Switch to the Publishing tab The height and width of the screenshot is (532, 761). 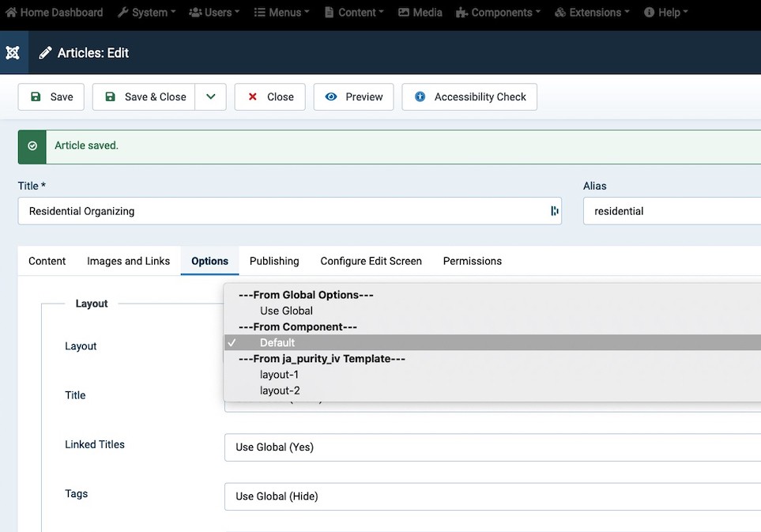pyautogui.click(x=274, y=261)
